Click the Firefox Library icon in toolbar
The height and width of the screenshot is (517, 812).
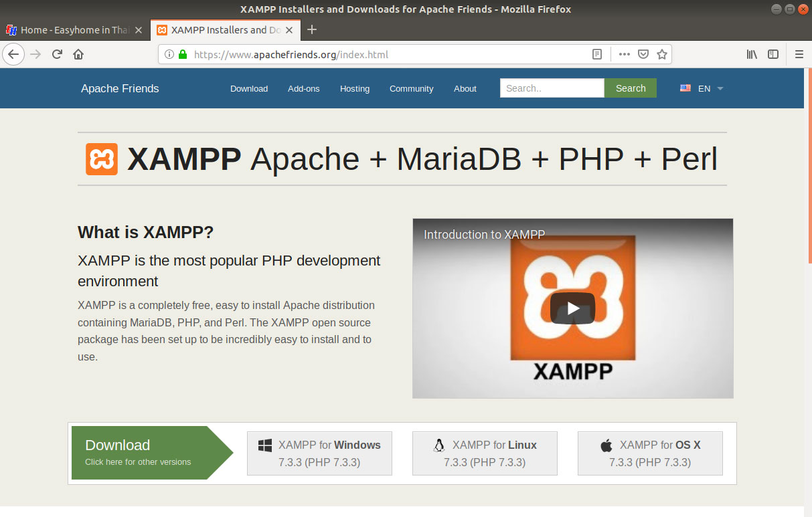pyautogui.click(x=751, y=54)
